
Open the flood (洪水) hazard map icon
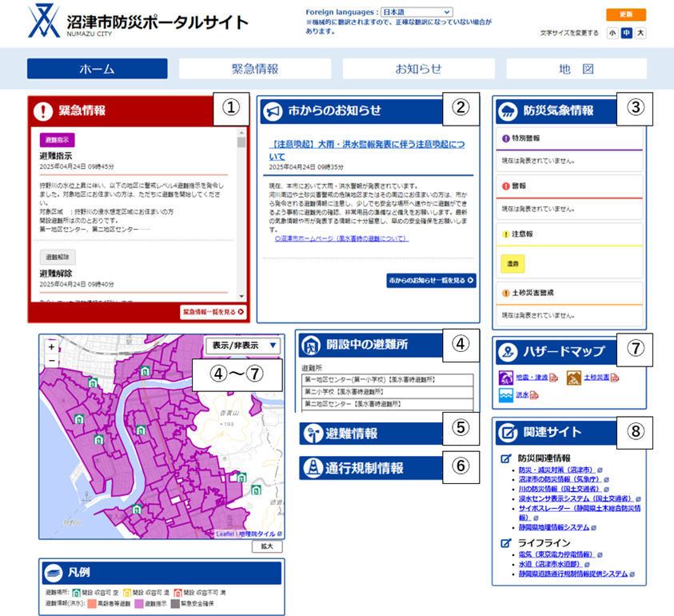tap(507, 396)
